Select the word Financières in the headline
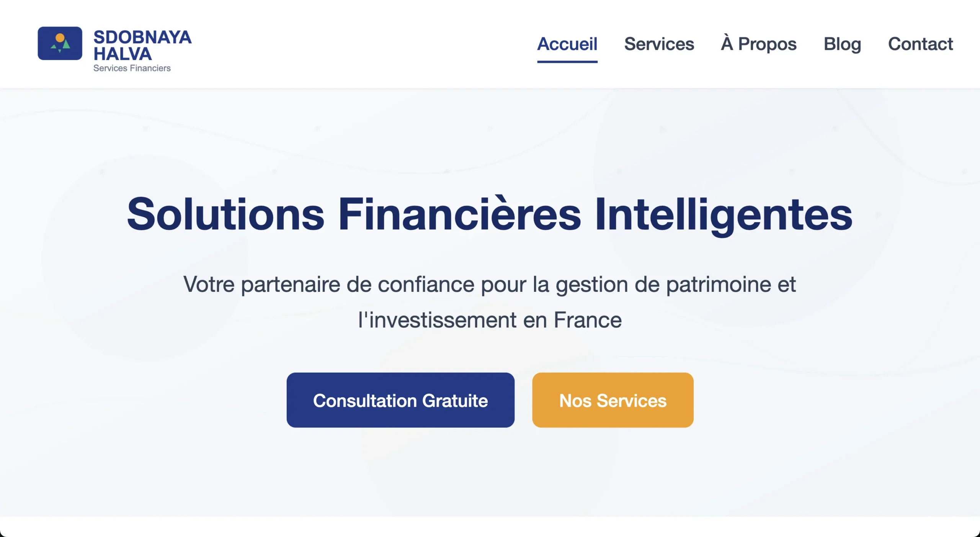This screenshot has width=980, height=537. 459,214
